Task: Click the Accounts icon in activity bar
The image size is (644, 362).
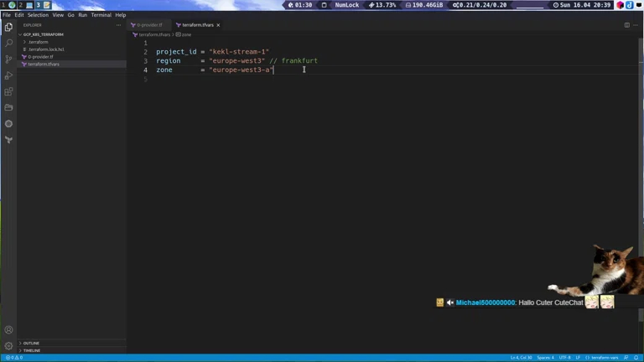Action: (8, 330)
